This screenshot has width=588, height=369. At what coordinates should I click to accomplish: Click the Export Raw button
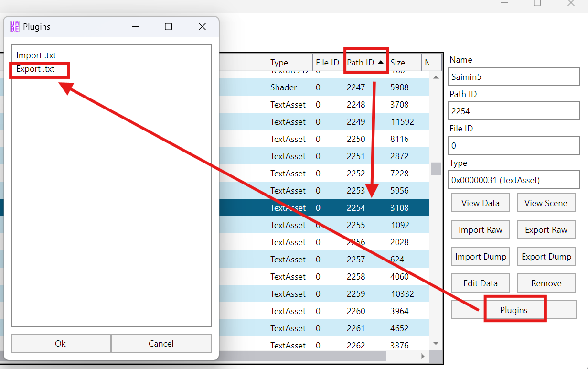(x=546, y=230)
